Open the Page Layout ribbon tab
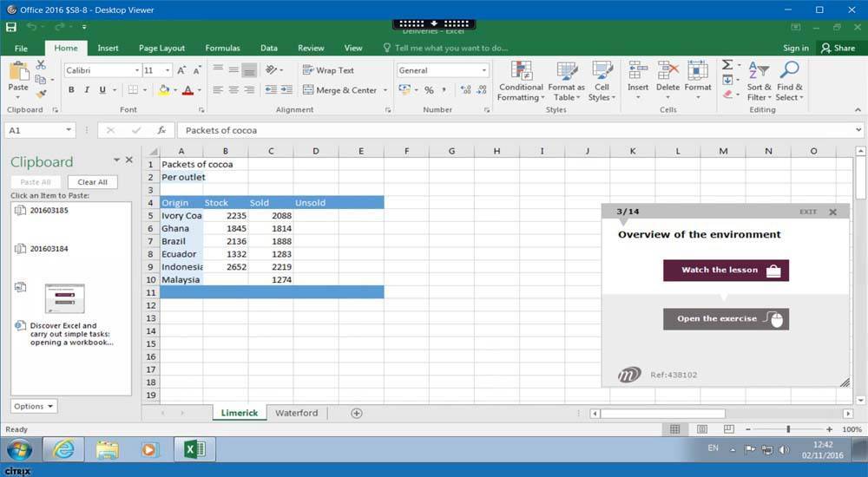This screenshot has width=868, height=477. [x=161, y=49]
